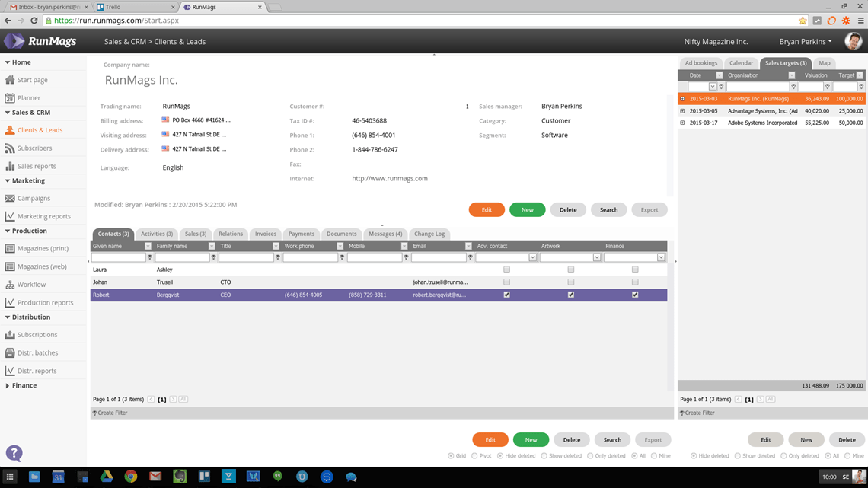Check Adv. contact for Laura Ashley

506,270
